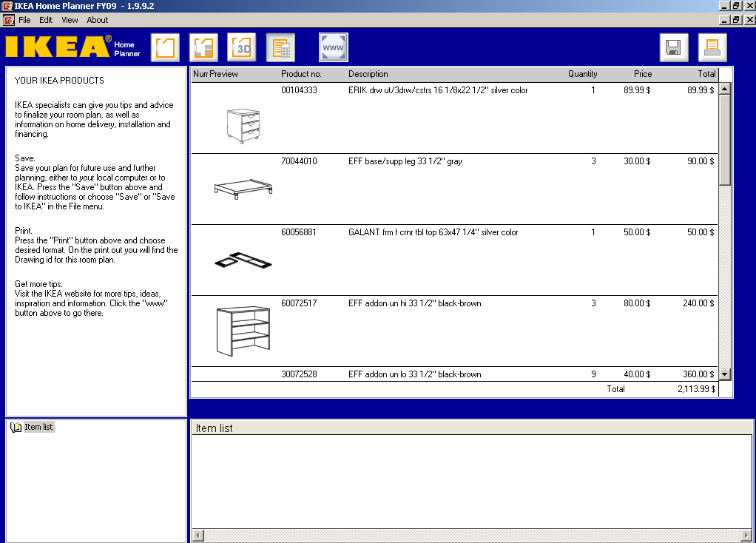Click the Product no. column header
Screen dimensions: 756x543
(x=301, y=74)
